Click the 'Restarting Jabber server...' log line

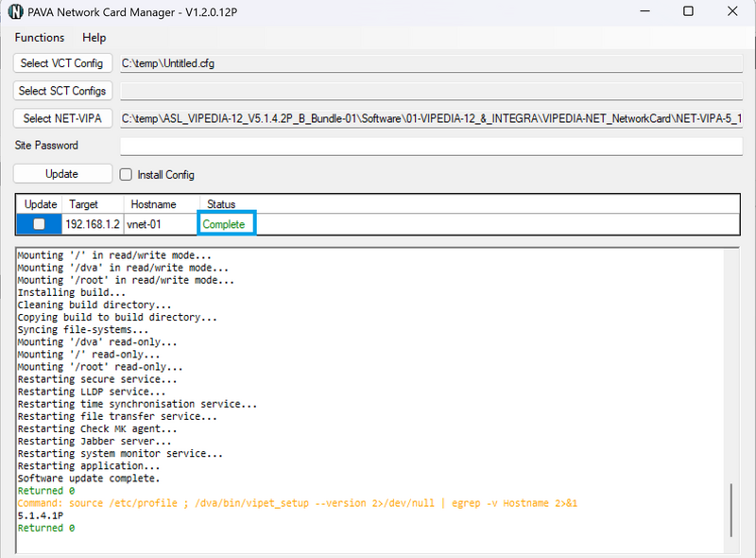[x=94, y=441]
